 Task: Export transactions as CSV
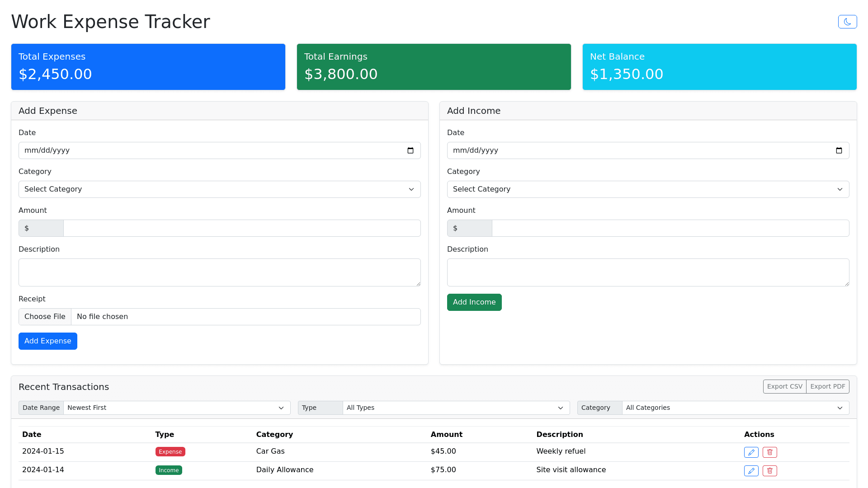point(784,386)
